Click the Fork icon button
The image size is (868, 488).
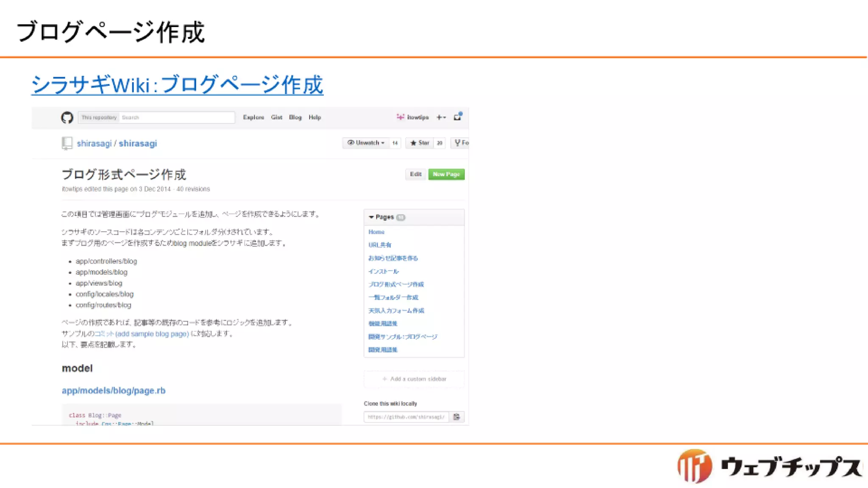tap(460, 143)
